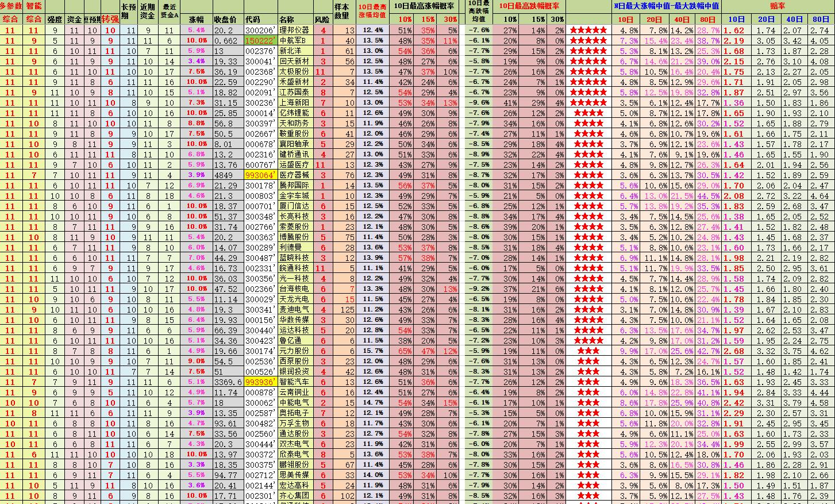Click the 赔率 header cell
Image resolution: width=835 pixels, height=504 pixels.
pyautogui.click(x=778, y=6)
